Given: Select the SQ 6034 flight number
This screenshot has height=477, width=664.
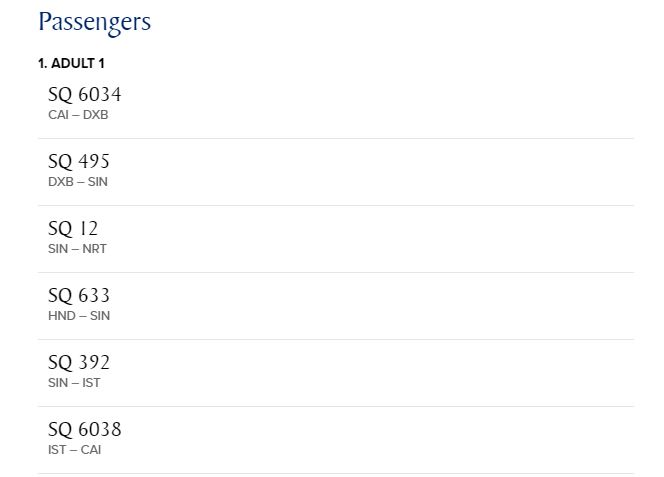Looking at the screenshot, I should pyautogui.click(x=84, y=95).
